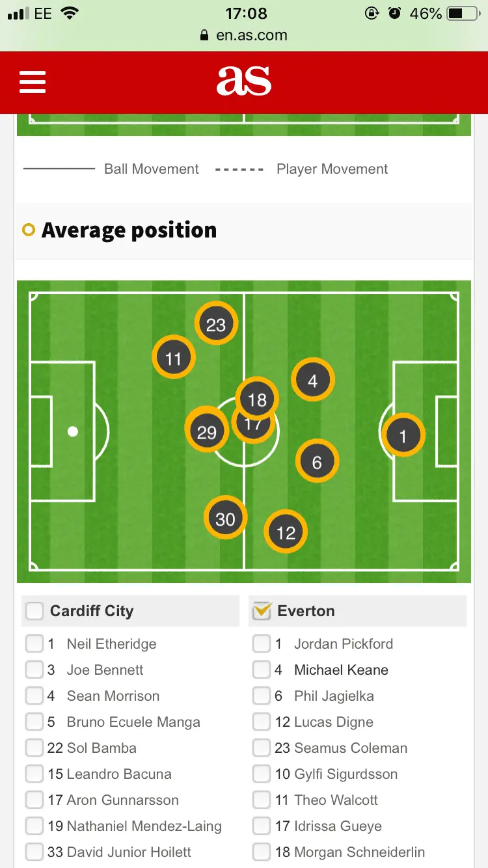Click player marker number 30
The height and width of the screenshot is (868, 488).
[x=225, y=519]
